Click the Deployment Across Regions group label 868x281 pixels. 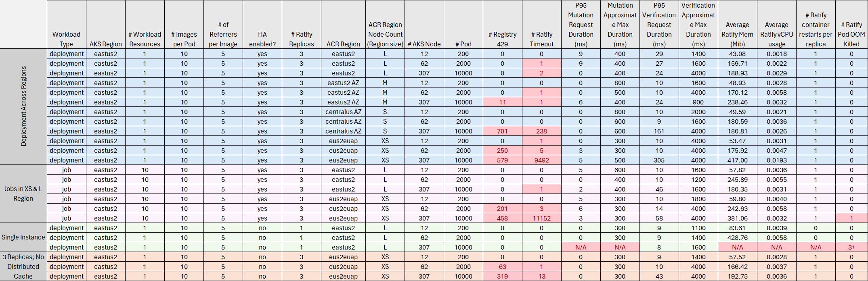23,106
